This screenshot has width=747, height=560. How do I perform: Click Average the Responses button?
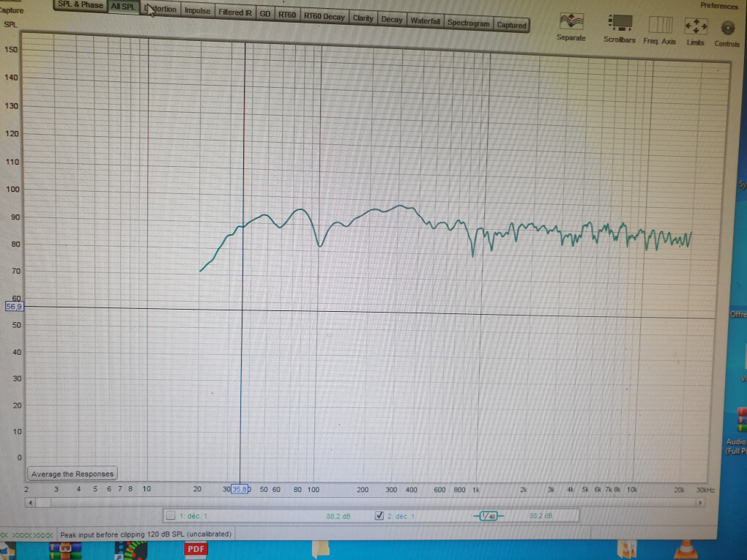pyautogui.click(x=73, y=474)
